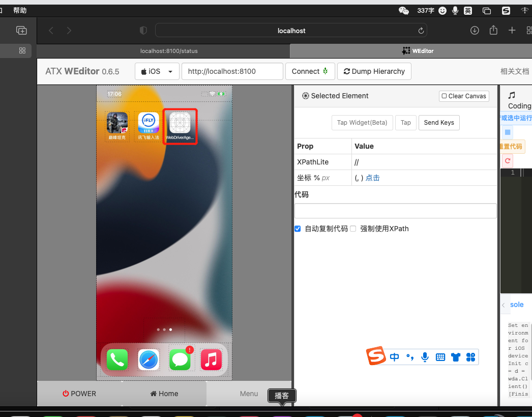
Task: Open Sogou skins via clothing icon
Action: pos(455,357)
